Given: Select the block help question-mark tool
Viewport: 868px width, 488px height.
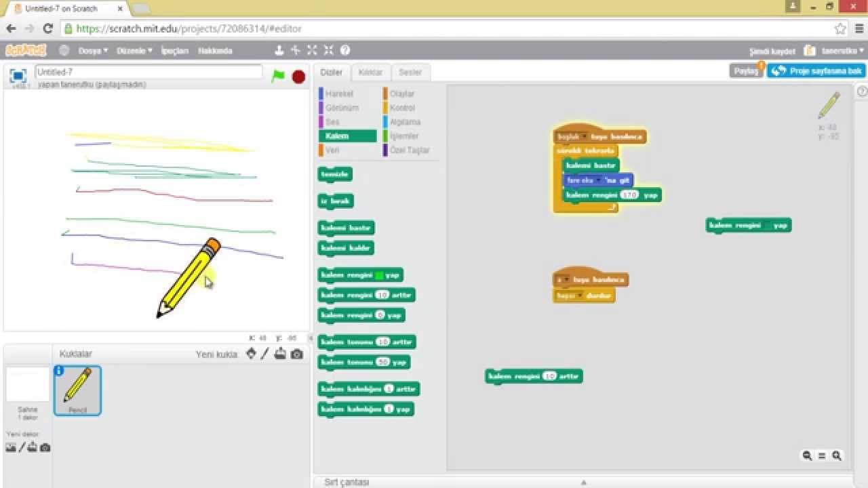Looking at the screenshot, I should pyautogui.click(x=345, y=50).
